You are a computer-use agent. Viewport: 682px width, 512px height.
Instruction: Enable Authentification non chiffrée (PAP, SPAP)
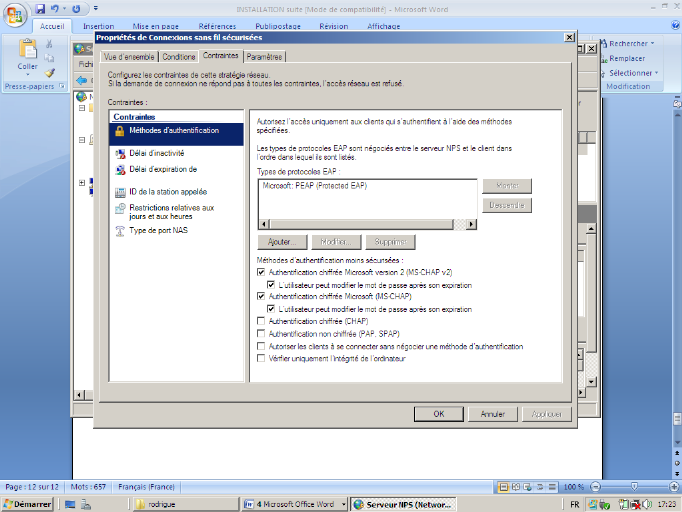click(261, 334)
